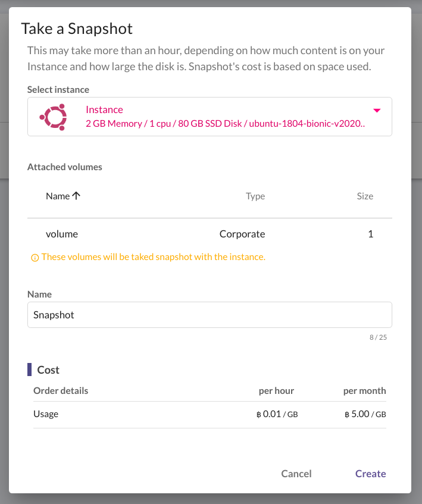422x504 pixels.
Task: Click the per month price 5.00 / GB
Action: (x=365, y=414)
